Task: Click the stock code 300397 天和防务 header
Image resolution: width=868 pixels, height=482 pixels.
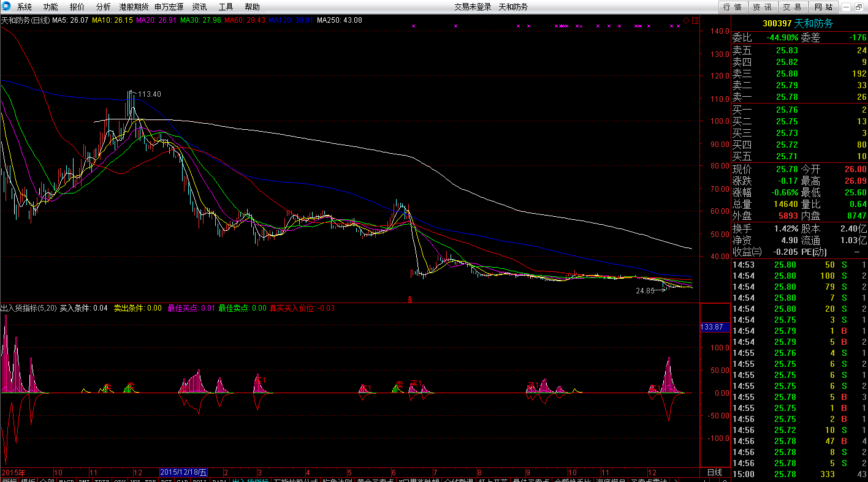Action: pyautogui.click(x=798, y=23)
